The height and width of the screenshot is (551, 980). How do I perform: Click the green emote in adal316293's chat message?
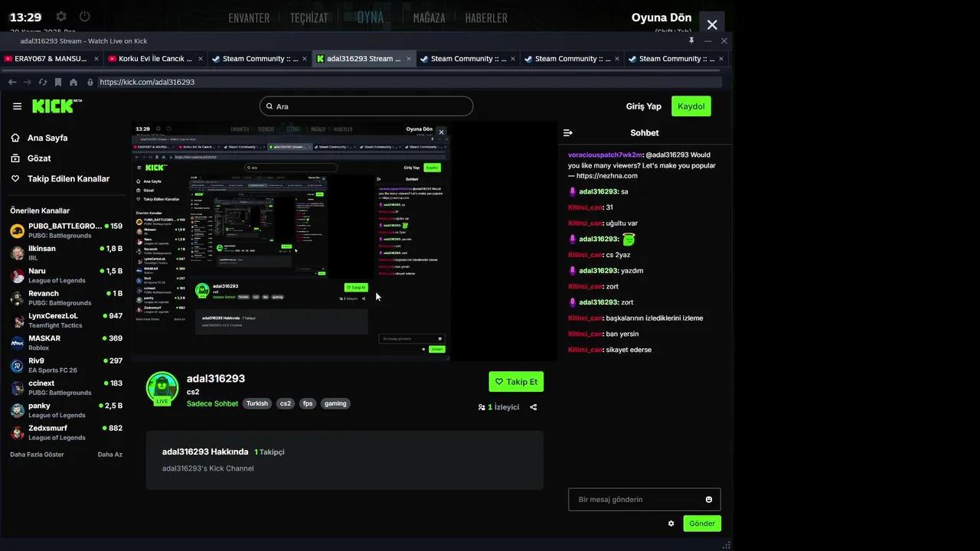629,240
